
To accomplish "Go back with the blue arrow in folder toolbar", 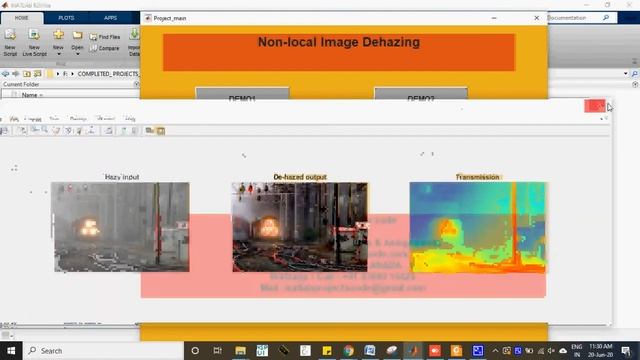I will pyautogui.click(x=5, y=74).
